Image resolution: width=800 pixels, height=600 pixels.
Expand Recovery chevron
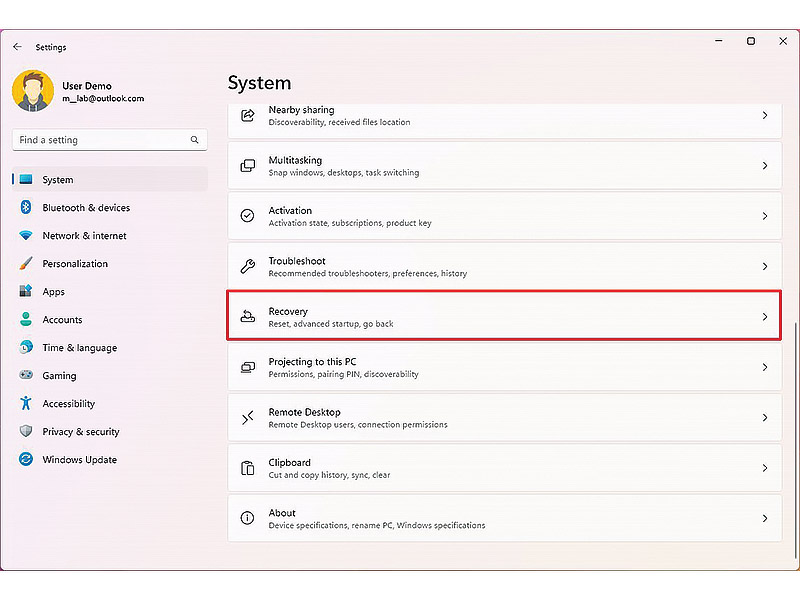point(765,317)
